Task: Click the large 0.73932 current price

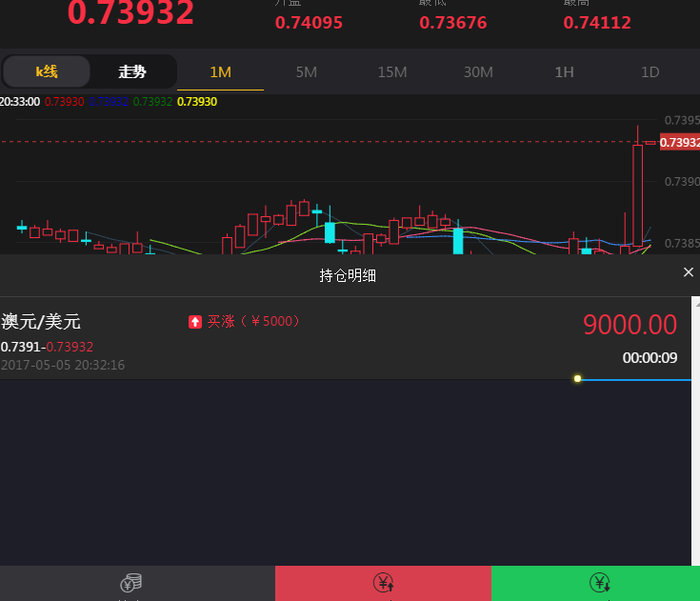Action: (130, 12)
